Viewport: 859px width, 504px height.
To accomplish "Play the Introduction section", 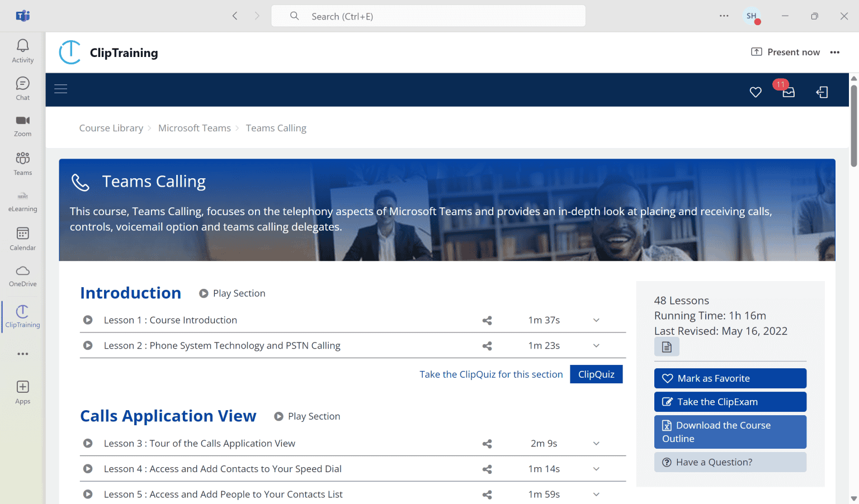I will 232,293.
